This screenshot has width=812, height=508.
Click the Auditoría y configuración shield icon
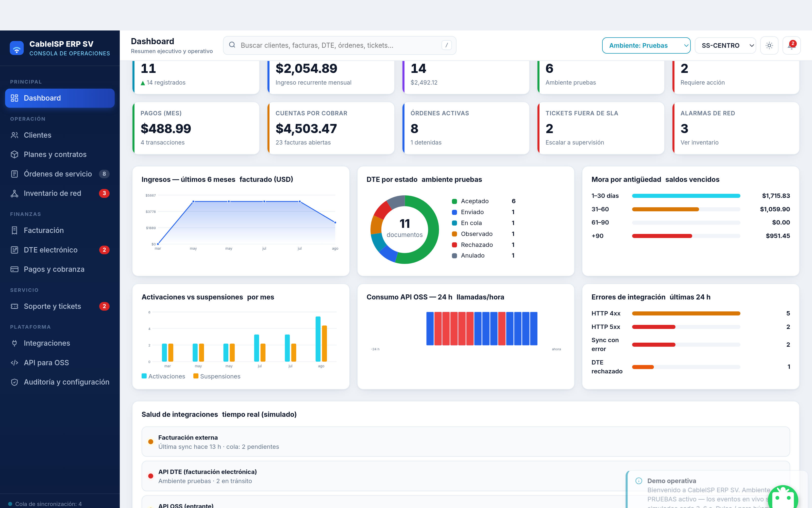coord(14,382)
